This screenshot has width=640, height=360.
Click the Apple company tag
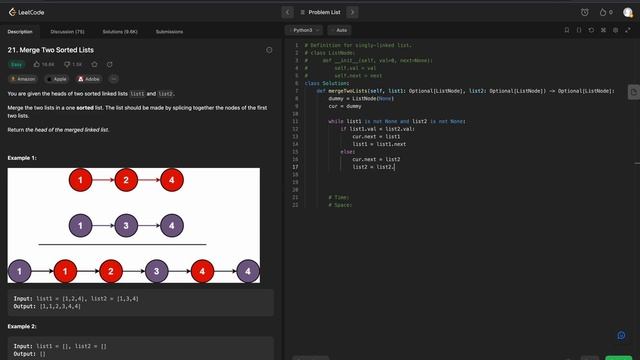(x=56, y=79)
